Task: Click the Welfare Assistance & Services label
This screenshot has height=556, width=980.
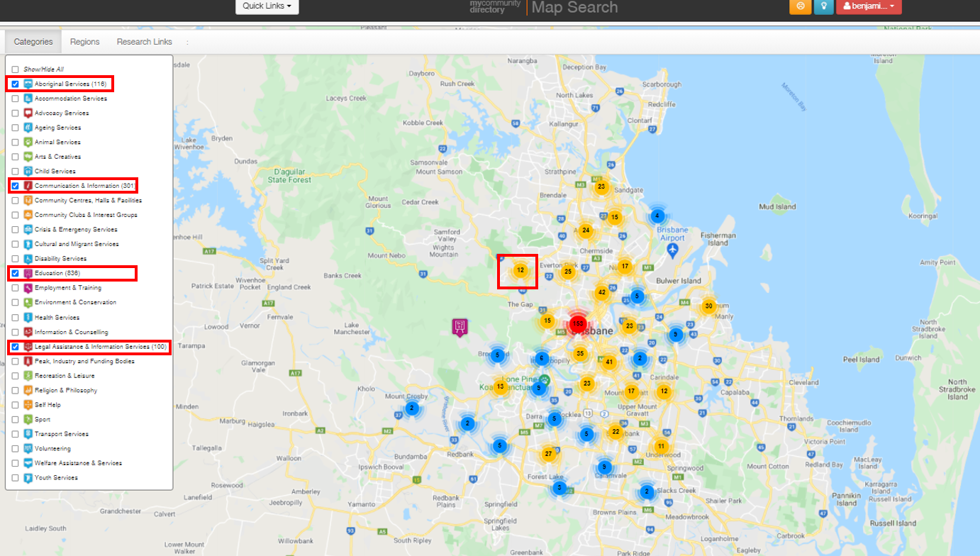Action: pos(78,463)
